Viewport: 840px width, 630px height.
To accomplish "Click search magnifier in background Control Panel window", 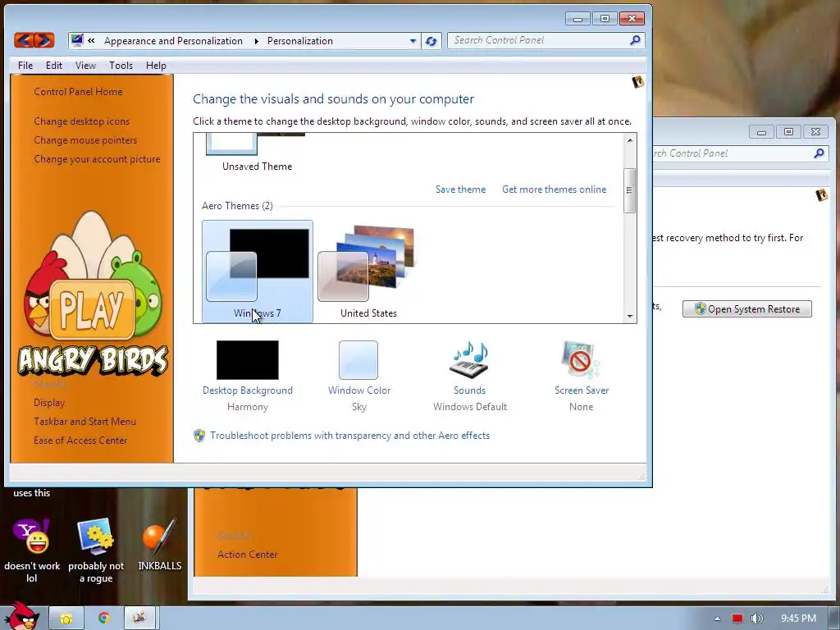I will tap(819, 153).
